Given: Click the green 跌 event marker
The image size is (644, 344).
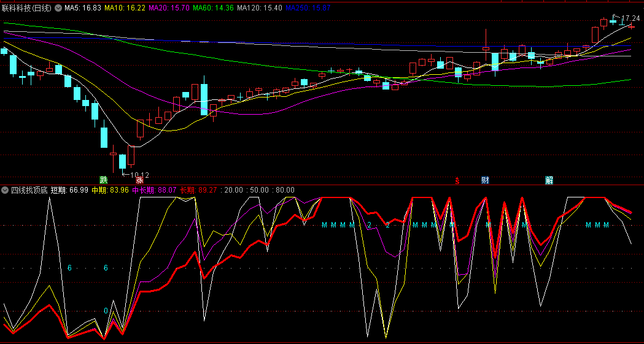Looking at the screenshot, I should tap(104, 180).
